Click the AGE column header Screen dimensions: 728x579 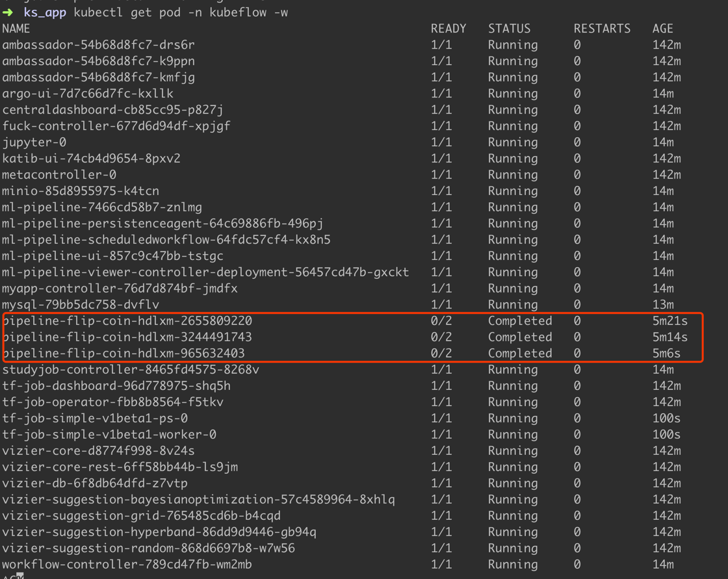click(663, 29)
